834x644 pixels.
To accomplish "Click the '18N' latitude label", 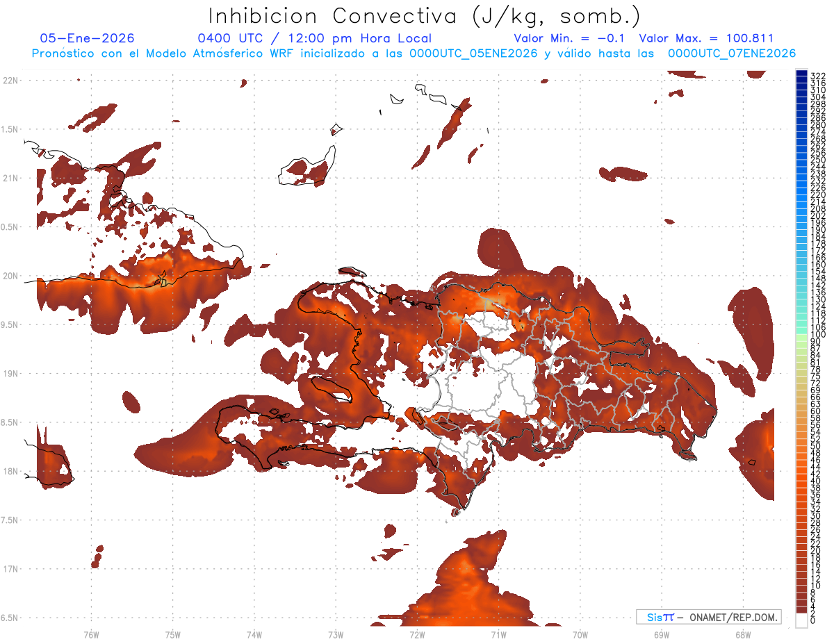I will [x=10, y=471].
